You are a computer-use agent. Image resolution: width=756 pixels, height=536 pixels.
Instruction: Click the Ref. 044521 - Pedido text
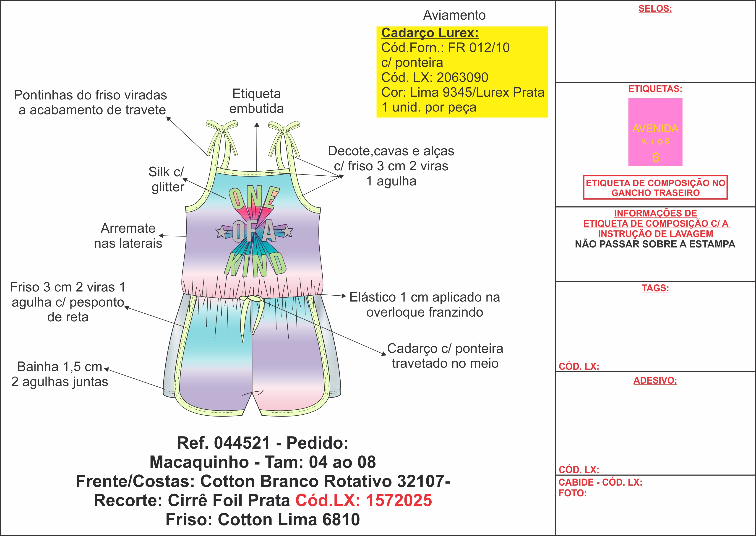pyautogui.click(x=262, y=443)
